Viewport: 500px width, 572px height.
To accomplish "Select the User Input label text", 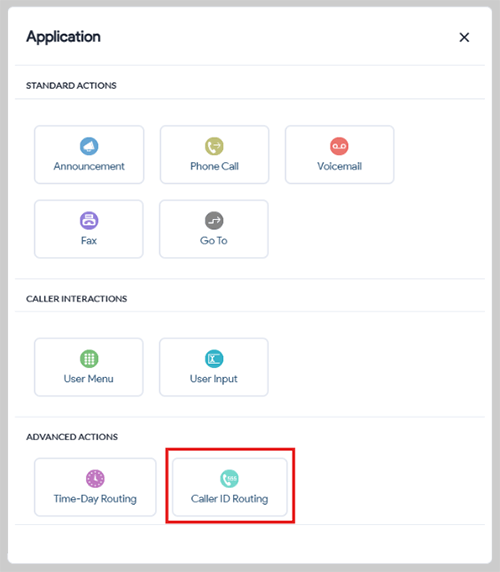I will click(x=214, y=379).
